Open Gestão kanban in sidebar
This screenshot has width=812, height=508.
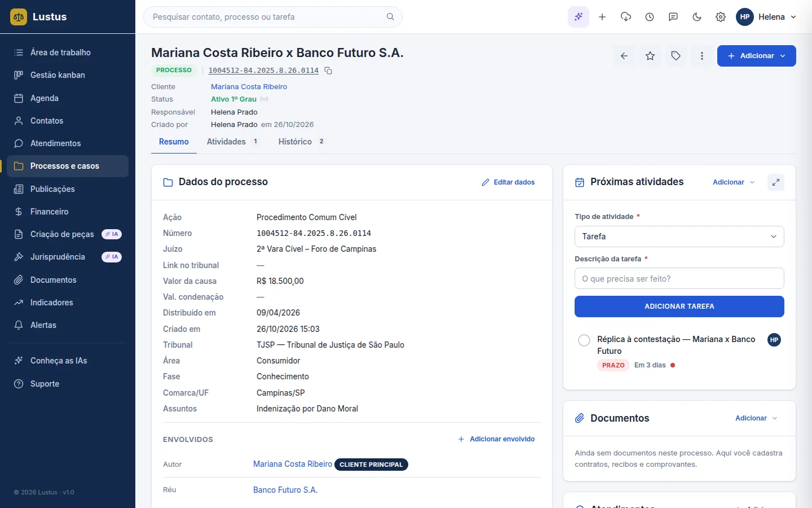68,75
